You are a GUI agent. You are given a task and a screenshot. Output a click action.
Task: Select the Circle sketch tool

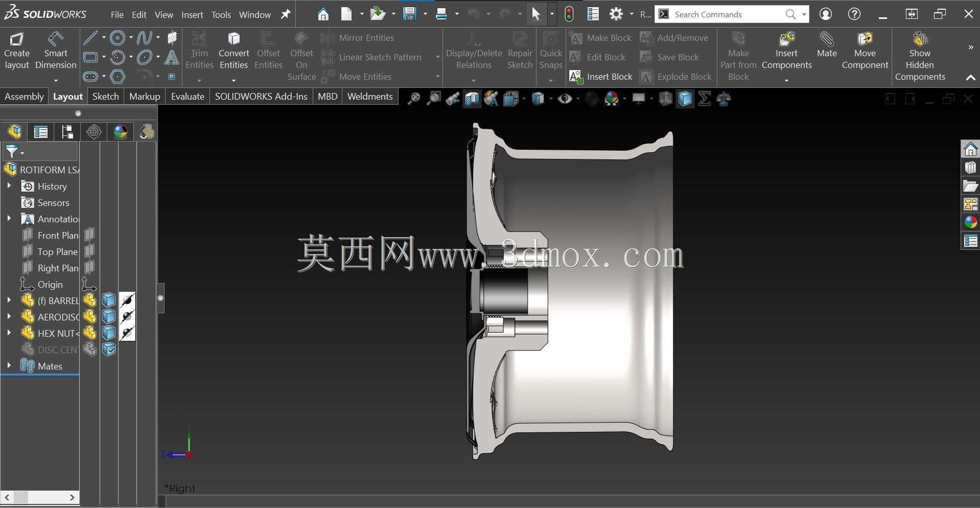tap(118, 37)
